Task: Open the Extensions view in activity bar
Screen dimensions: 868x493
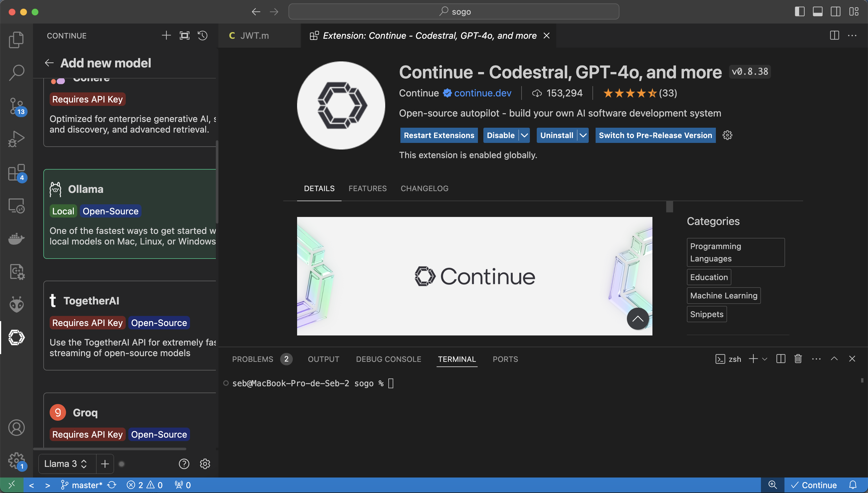Action: coord(16,173)
